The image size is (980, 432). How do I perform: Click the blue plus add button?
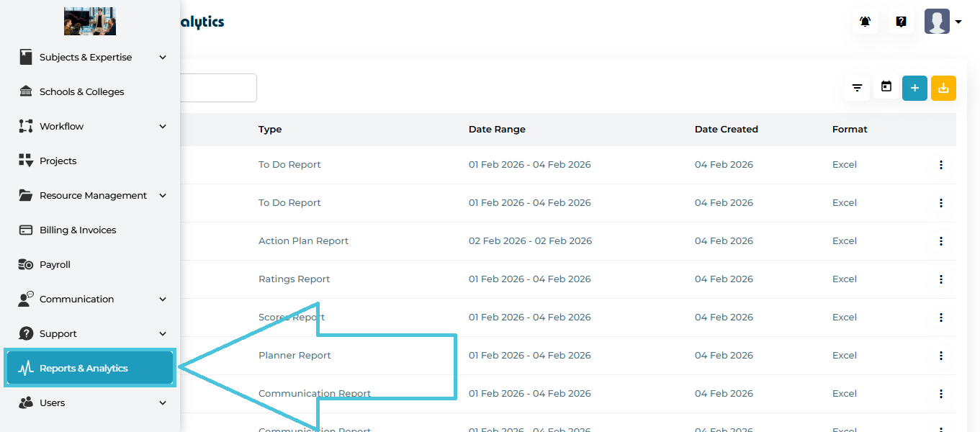pyautogui.click(x=914, y=88)
